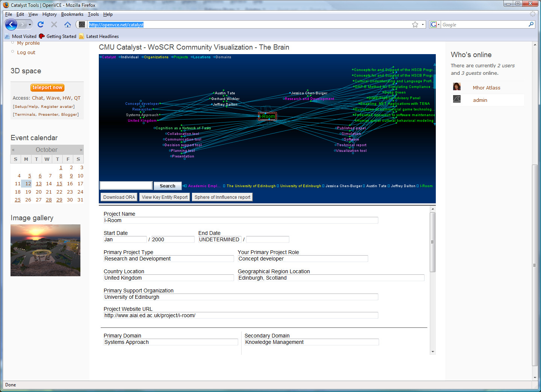
Task: Click the Google search field
Action: [x=484, y=24]
